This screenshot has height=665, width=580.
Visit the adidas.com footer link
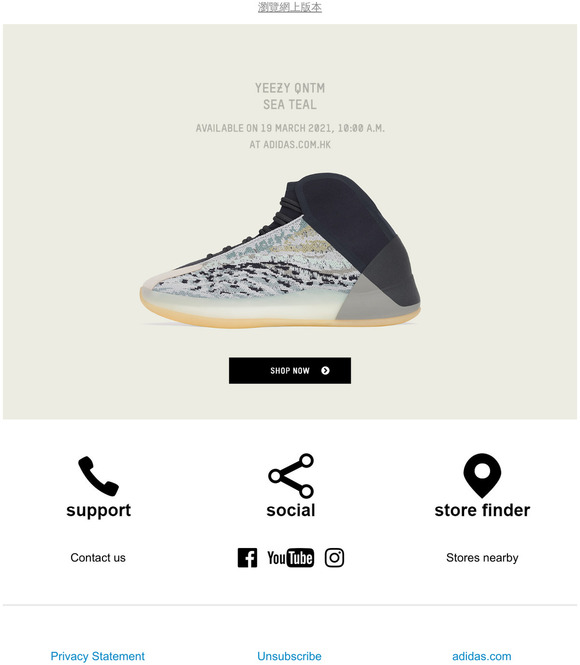(482, 656)
